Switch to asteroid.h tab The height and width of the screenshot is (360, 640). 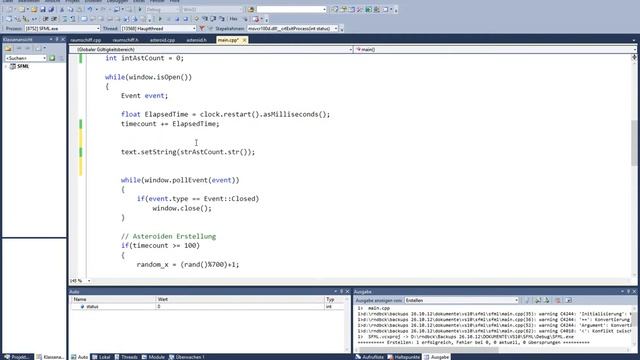(x=196, y=40)
